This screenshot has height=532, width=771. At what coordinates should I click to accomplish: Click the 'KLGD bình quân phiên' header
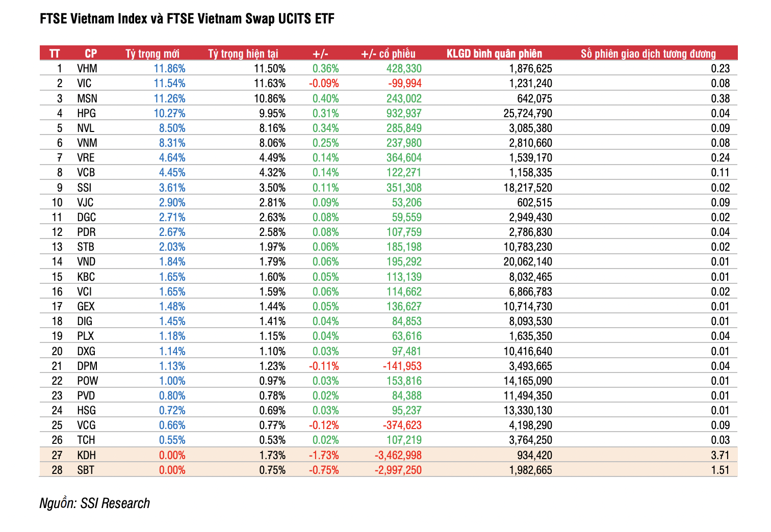point(494,54)
